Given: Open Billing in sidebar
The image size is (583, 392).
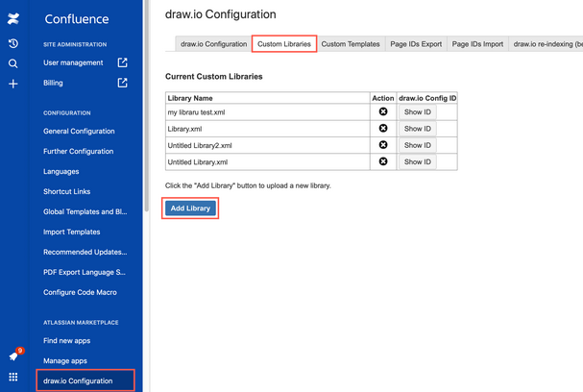Looking at the screenshot, I should pos(53,83).
